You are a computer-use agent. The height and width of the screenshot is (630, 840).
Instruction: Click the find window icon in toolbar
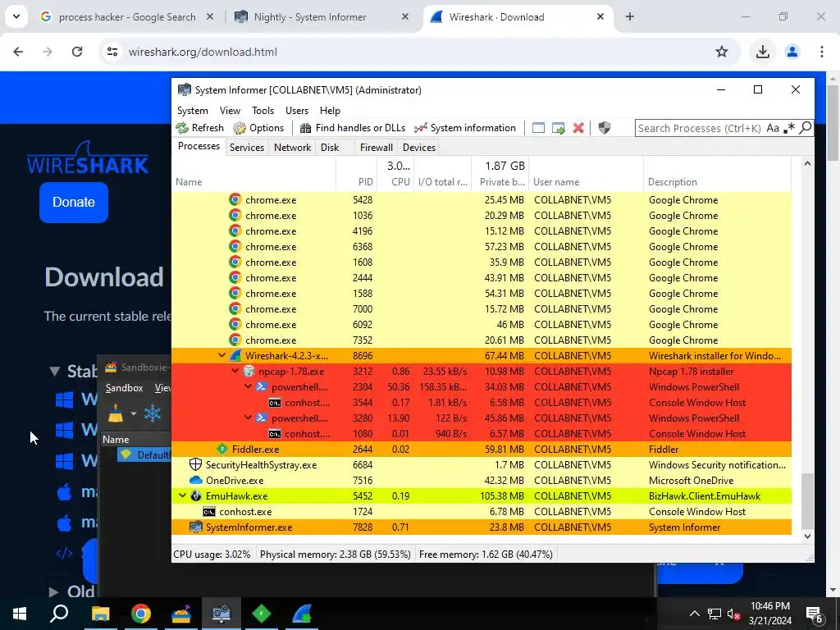[538, 128]
